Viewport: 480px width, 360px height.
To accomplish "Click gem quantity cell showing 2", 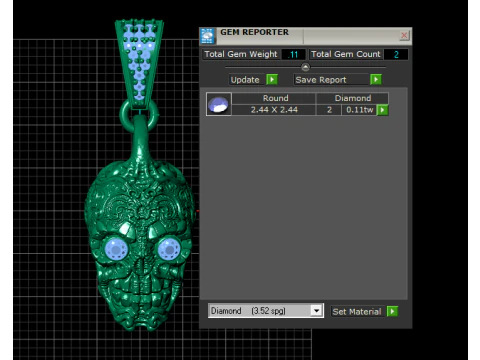I will [329, 110].
